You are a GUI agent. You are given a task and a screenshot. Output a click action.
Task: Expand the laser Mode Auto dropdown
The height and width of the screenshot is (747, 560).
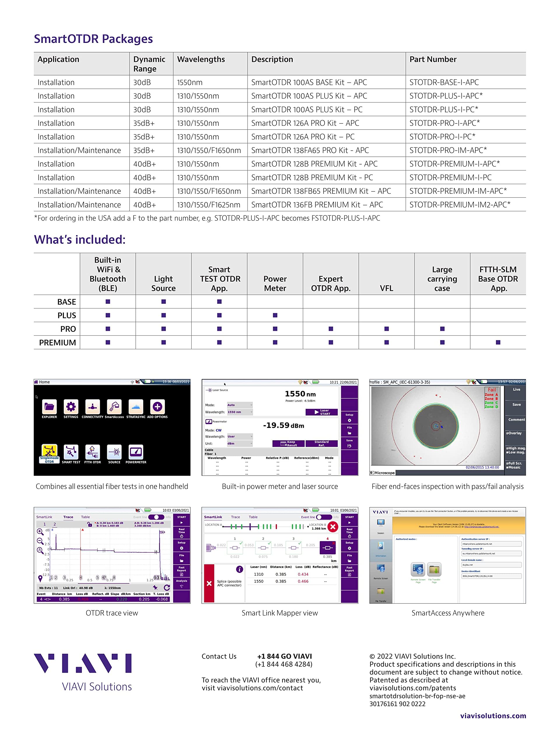239,405
